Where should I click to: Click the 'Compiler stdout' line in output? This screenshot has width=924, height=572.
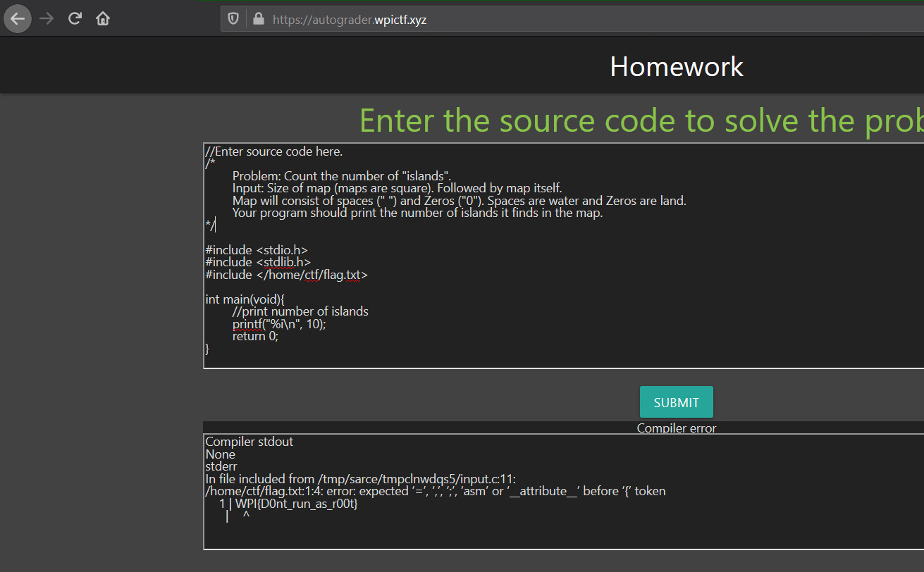[x=249, y=442]
